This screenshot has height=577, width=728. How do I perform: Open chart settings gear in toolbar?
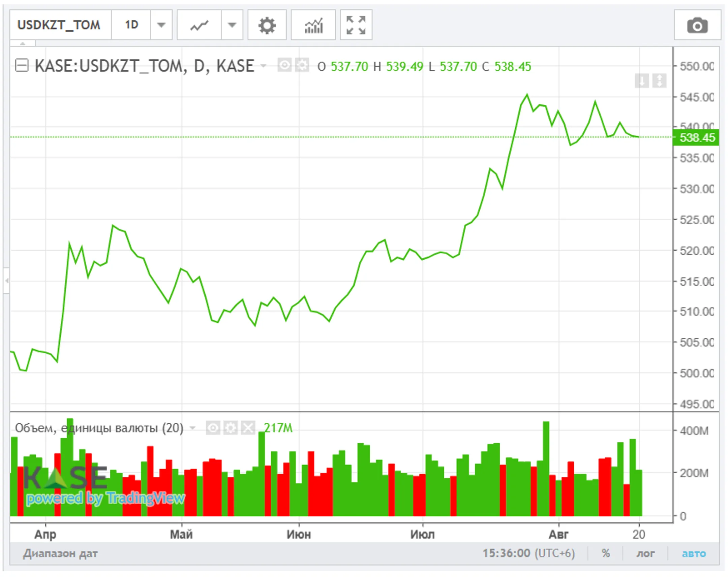point(267,25)
